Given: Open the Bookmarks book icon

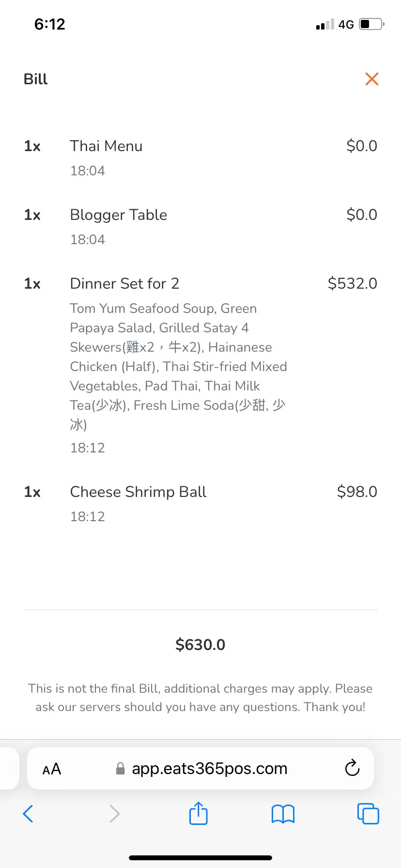Looking at the screenshot, I should coord(283,814).
